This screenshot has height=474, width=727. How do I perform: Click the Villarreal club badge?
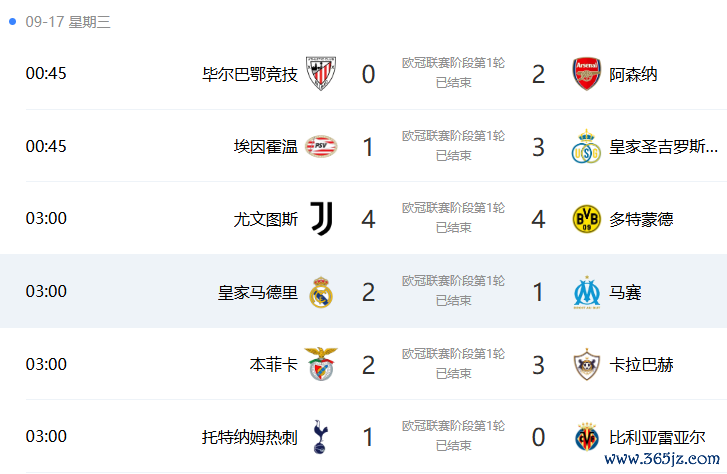(x=587, y=437)
